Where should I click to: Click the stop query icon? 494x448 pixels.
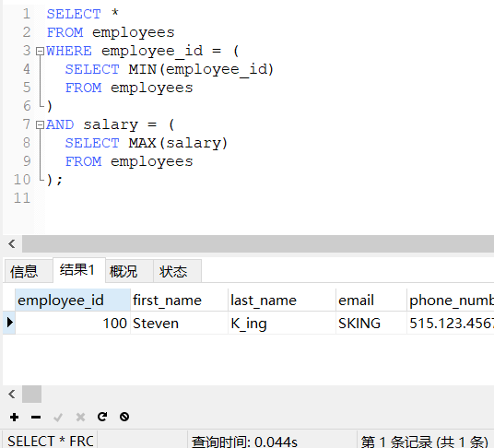click(x=124, y=417)
